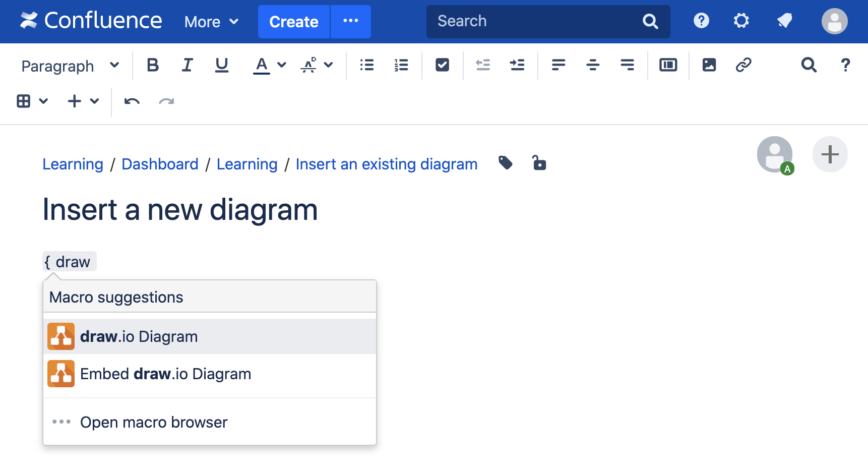Insert a link
Viewport: 868px width, 473px height.
pyautogui.click(x=743, y=65)
